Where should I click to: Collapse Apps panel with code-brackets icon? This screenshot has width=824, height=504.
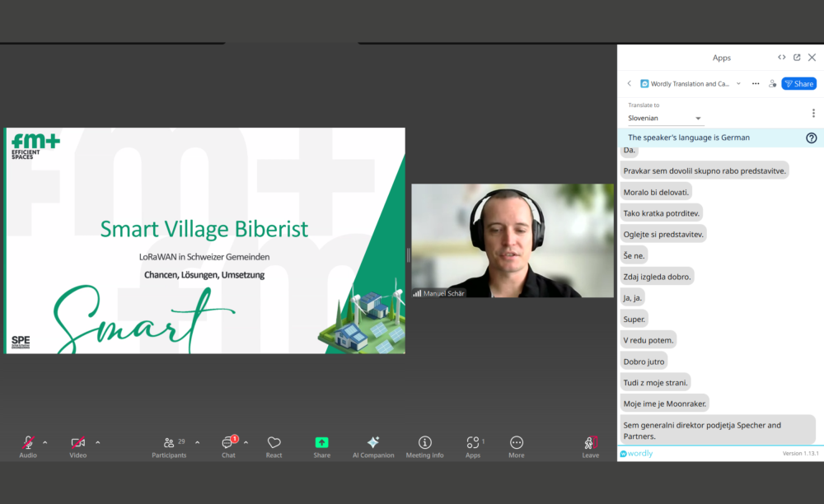tap(781, 57)
